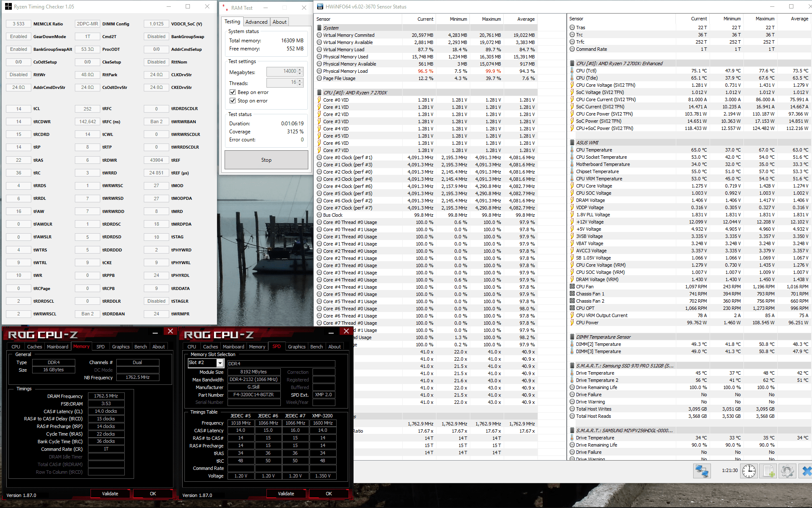Click the Threads input field showing 16

(282, 83)
